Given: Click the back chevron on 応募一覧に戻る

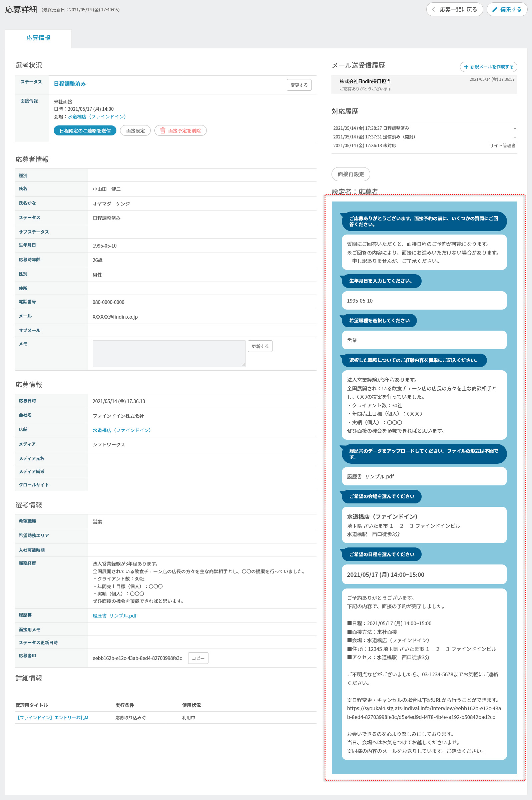Looking at the screenshot, I should [433, 9].
